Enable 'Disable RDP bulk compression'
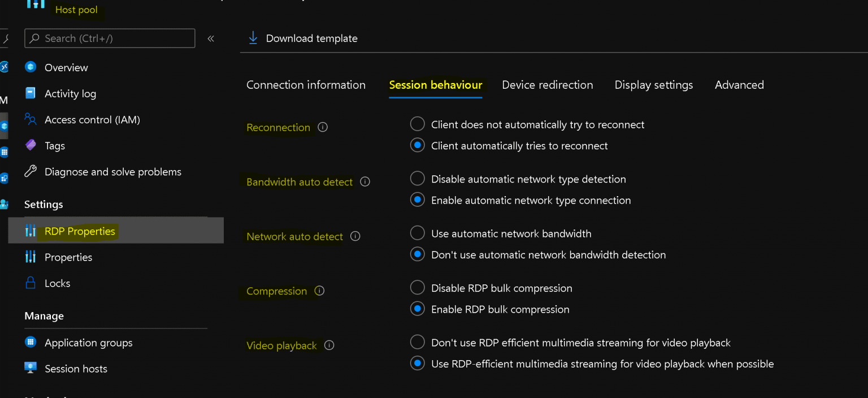 (417, 287)
